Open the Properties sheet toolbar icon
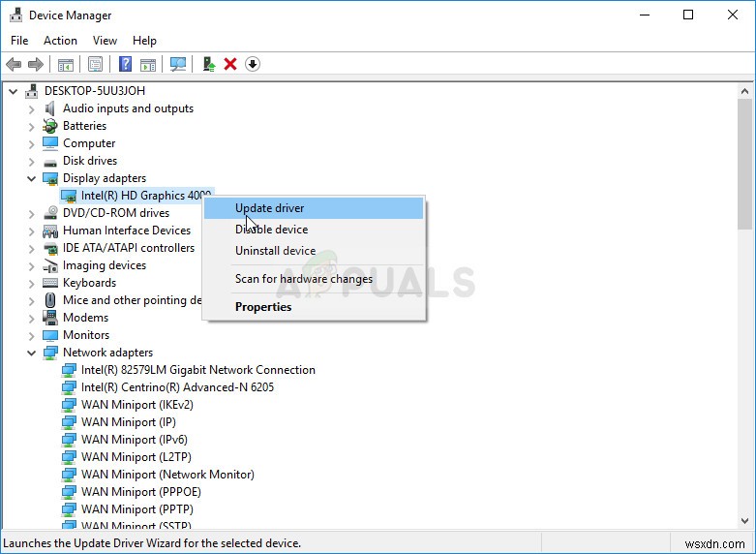 pos(95,64)
